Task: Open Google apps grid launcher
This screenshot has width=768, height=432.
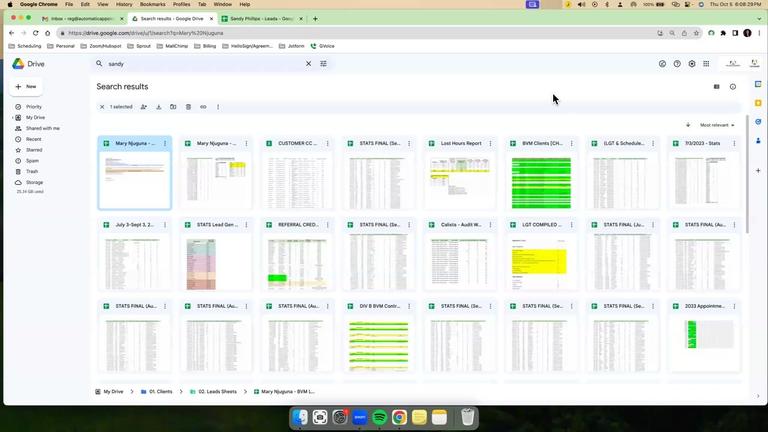Action: 706,64
